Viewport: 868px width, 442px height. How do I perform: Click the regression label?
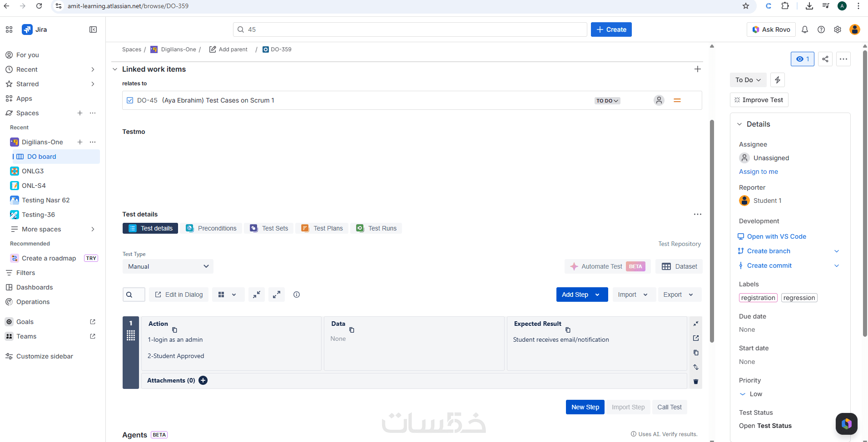point(799,298)
